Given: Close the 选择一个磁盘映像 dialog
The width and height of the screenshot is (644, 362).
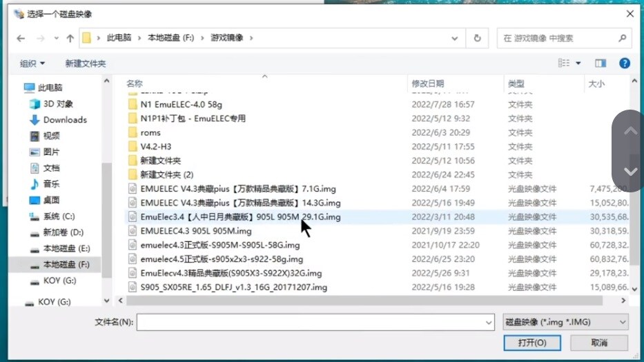Looking at the screenshot, I should (630, 14).
